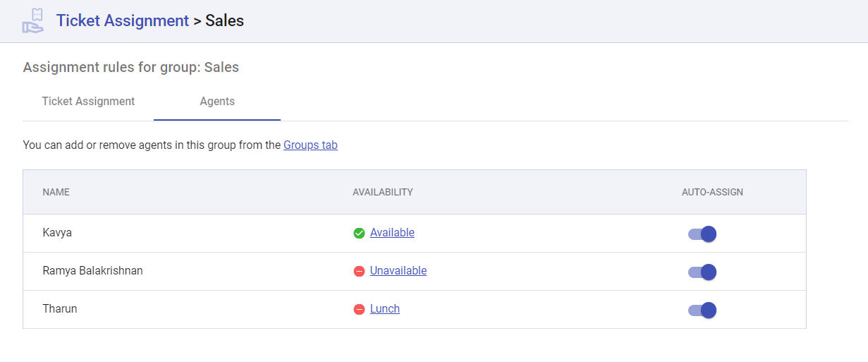868x362 pixels.
Task: Click the Sales breadcrumb text
Action: click(x=224, y=20)
